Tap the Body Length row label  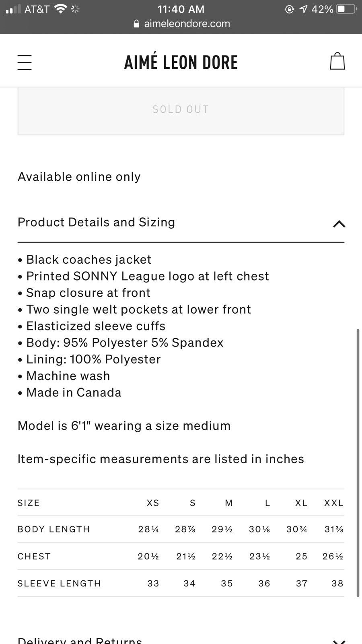pyautogui.click(x=53, y=529)
